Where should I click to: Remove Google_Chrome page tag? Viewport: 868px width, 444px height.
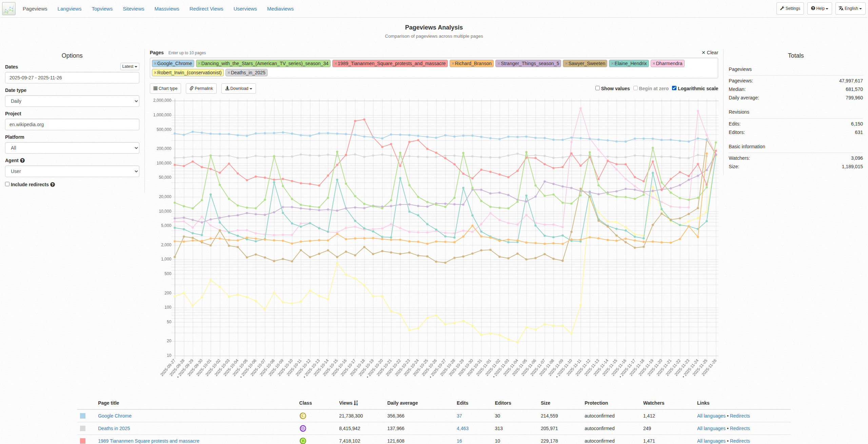pyautogui.click(x=155, y=63)
